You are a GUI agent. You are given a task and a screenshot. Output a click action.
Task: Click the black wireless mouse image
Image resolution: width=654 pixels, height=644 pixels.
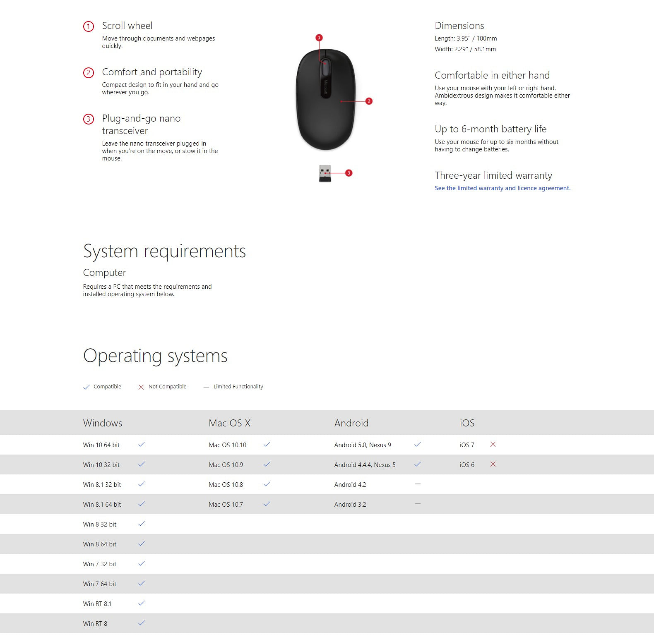tap(326, 99)
